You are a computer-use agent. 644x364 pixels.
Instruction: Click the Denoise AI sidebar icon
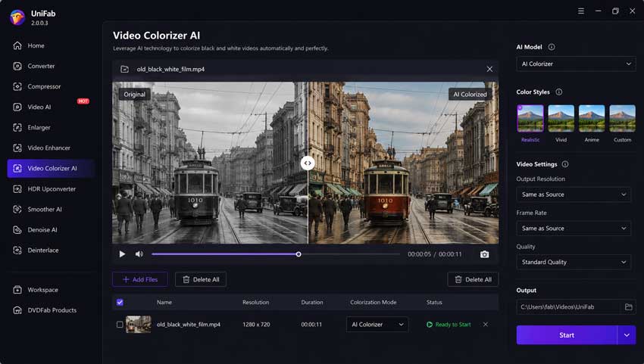click(17, 230)
